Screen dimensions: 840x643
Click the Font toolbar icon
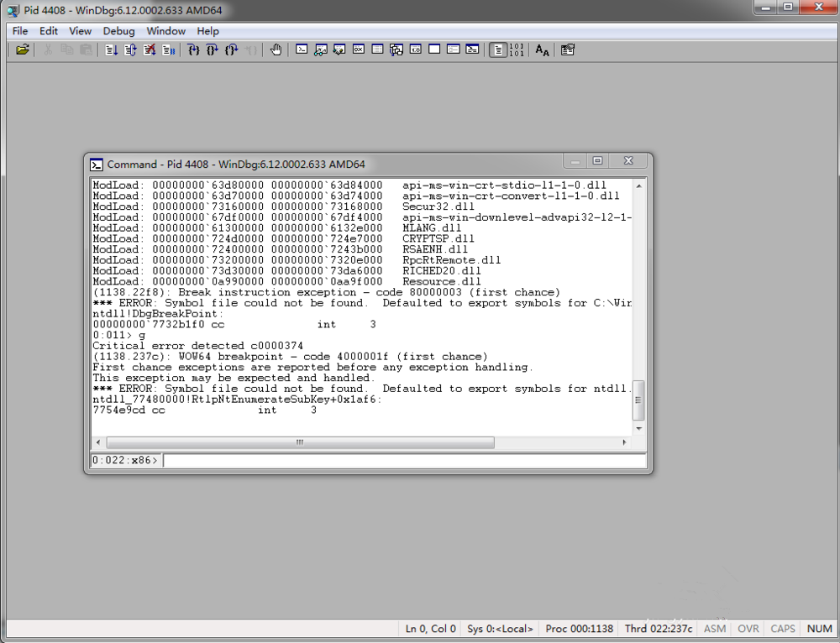(x=542, y=50)
